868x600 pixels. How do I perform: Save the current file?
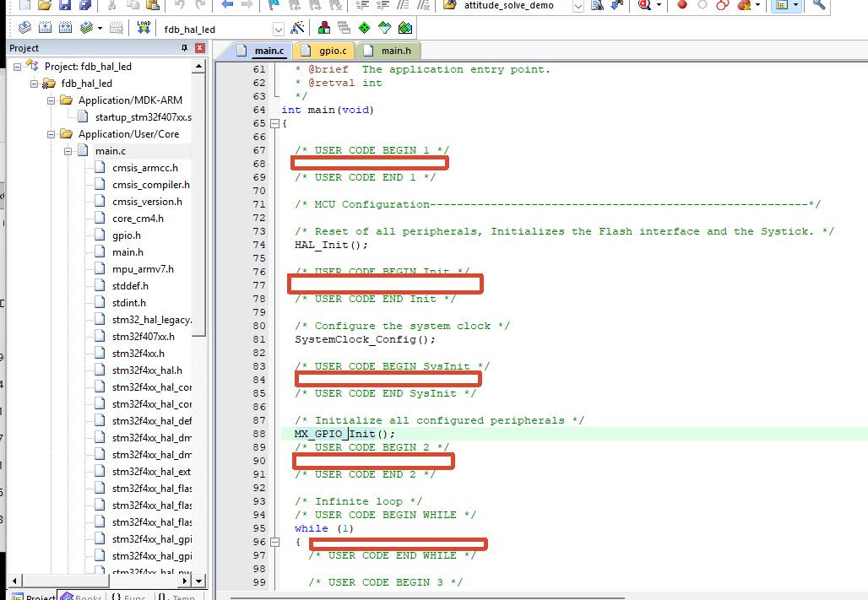pos(65,5)
